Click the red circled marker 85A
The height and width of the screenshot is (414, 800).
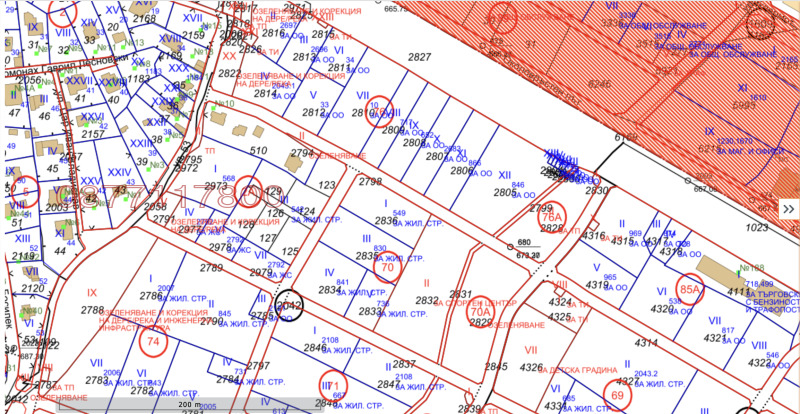690,290
